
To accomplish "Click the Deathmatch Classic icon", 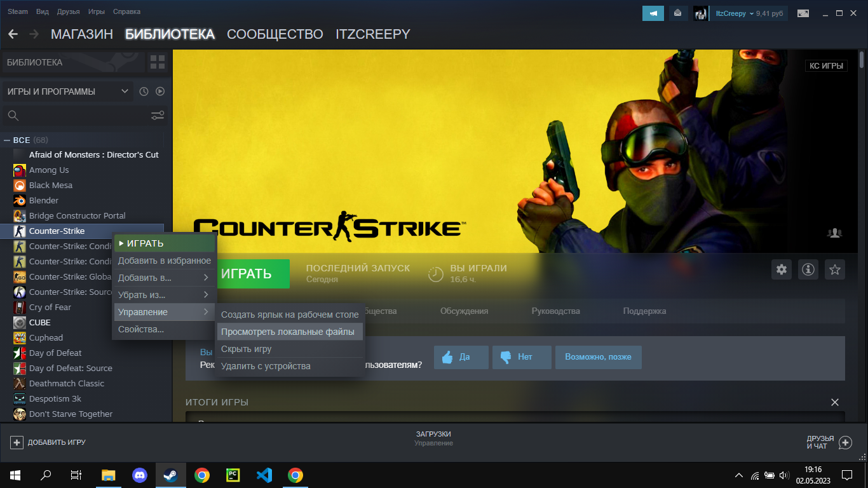I will pyautogui.click(x=19, y=384).
